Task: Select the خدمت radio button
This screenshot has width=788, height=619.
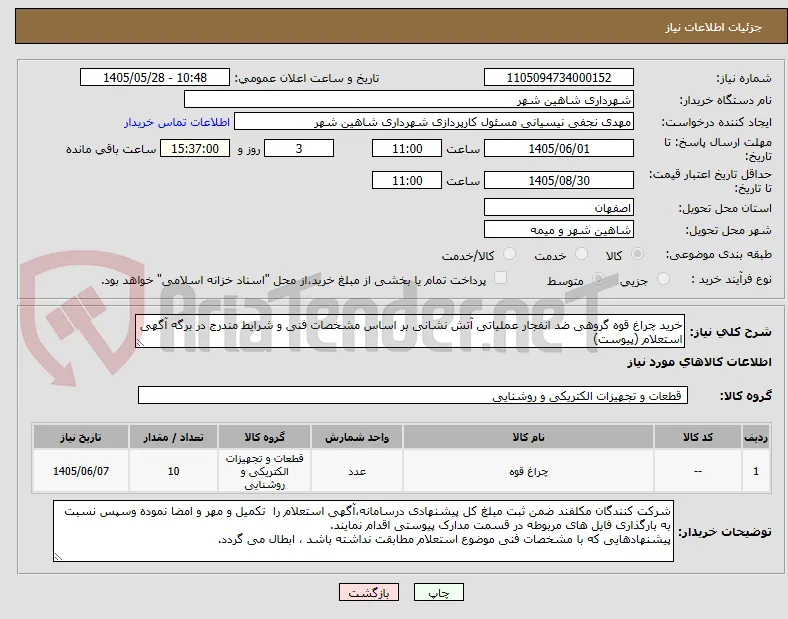Action: 581,254
